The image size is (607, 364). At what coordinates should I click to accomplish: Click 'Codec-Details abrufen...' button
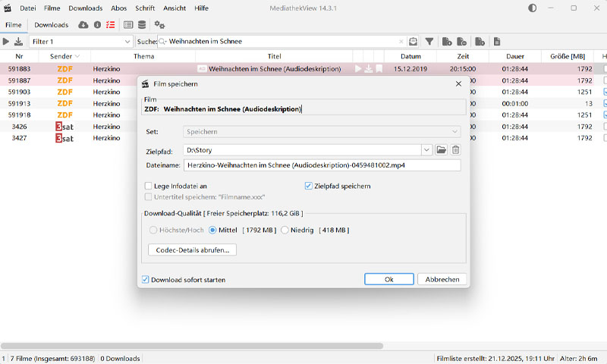[x=192, y=249]
